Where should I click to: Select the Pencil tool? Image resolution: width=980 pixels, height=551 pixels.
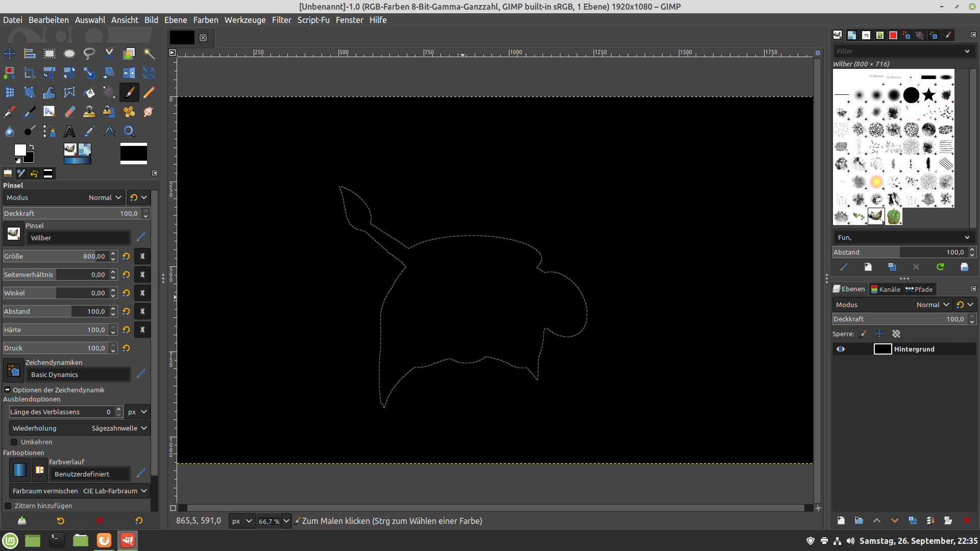[x=149, y=92]
